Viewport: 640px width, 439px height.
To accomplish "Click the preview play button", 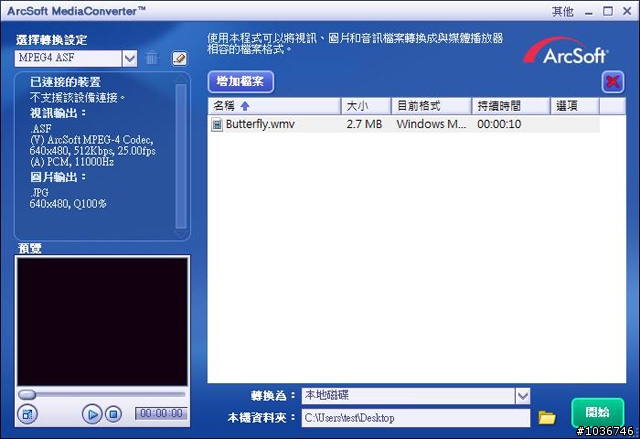I will [92, 415].
